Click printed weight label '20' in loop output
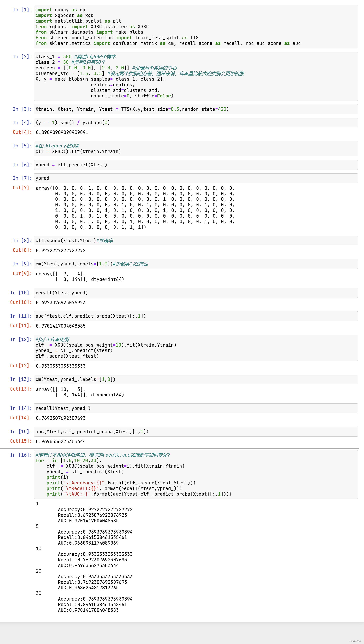The height and width of the screenshot is (644, 364). click(39, 571)
